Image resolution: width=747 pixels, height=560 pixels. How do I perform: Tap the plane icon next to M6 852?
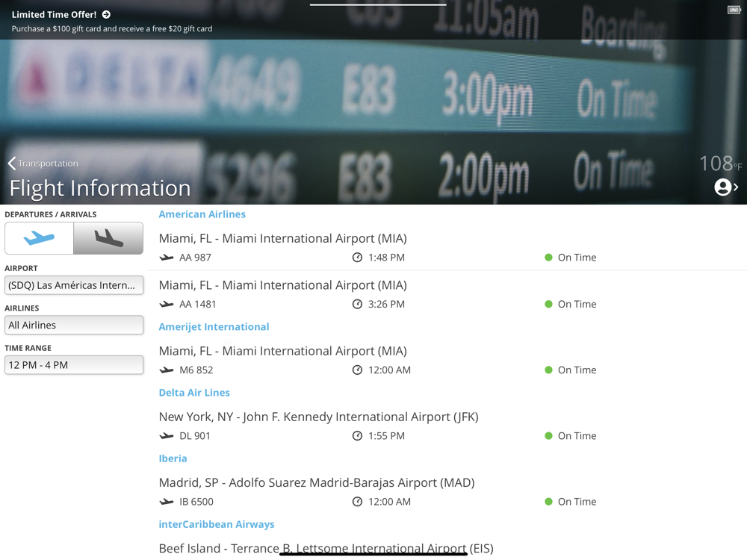point(167,370)
